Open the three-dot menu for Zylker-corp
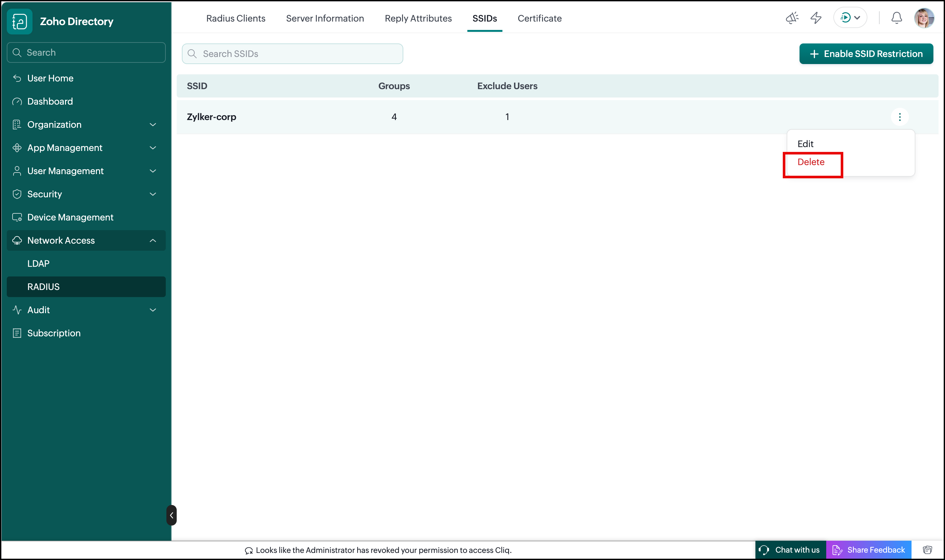The height and width of the screenshot is (560, 945). click(900, 117)
